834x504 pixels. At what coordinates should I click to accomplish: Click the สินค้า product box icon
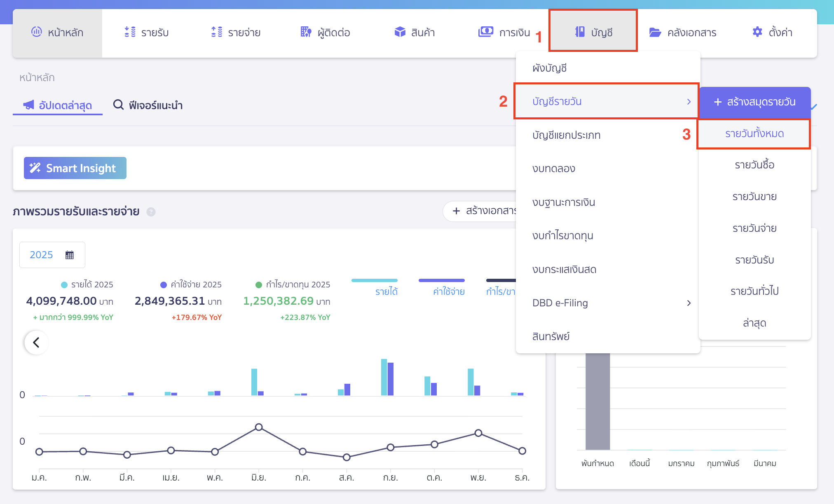pyautogui.click(x=400, y=32)
